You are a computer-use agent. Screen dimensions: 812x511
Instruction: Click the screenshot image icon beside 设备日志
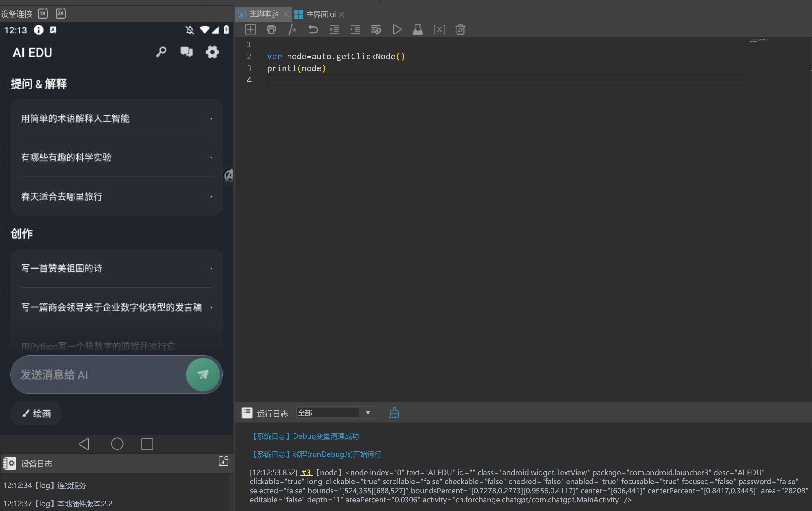point(223,461)
